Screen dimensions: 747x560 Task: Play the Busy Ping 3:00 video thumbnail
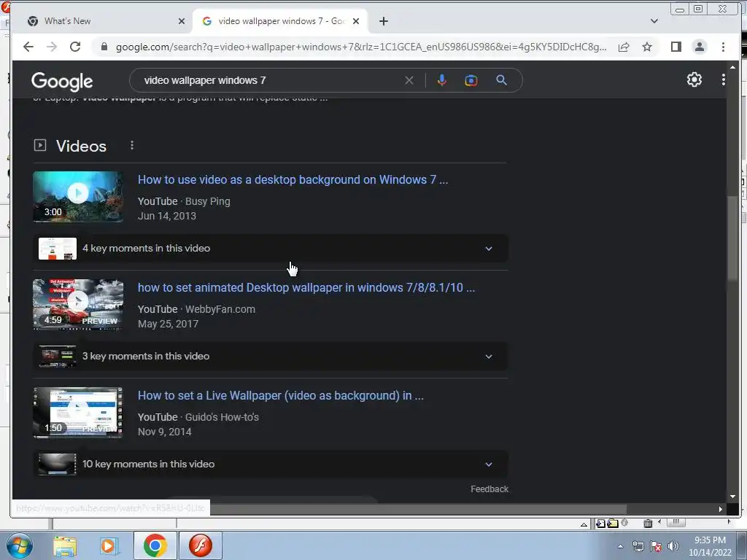(x=78, y=197)
